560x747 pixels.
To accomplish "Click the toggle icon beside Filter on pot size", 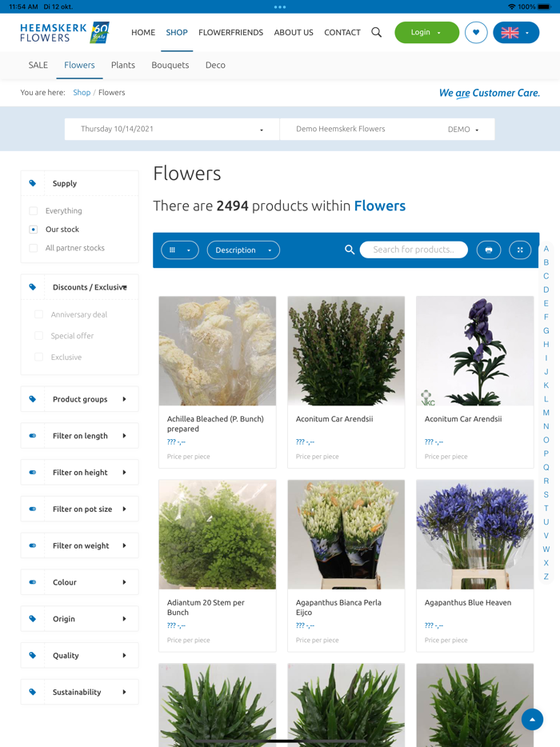I will [33, 509].
